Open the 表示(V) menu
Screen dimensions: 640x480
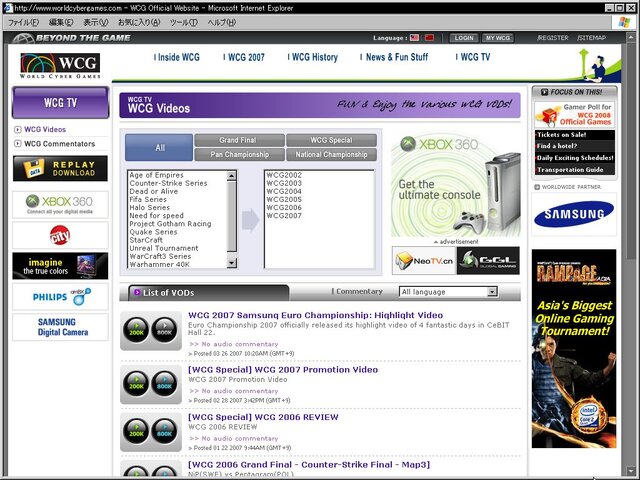pos(96,22)
